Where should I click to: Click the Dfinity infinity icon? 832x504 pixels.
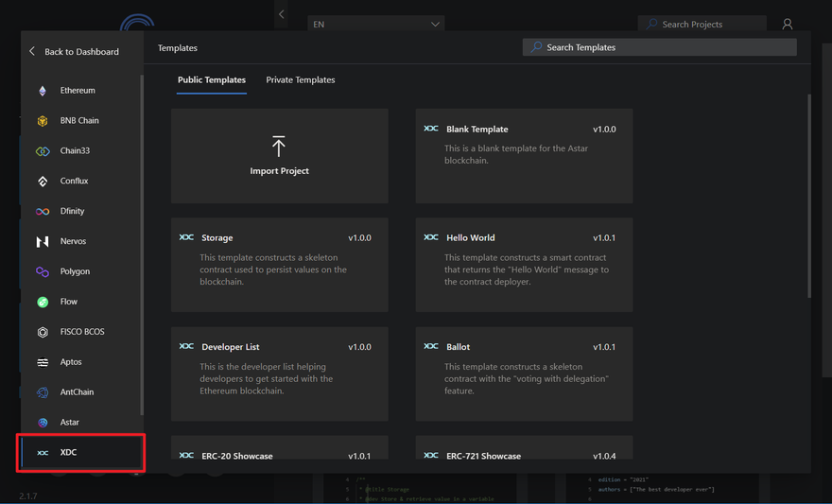pyautogui.click(x=43, y=211)
